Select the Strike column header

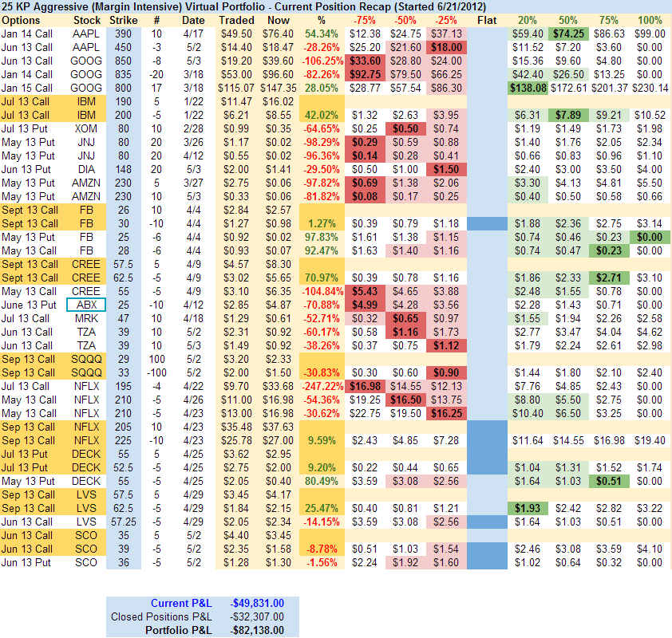pos(125,19)
